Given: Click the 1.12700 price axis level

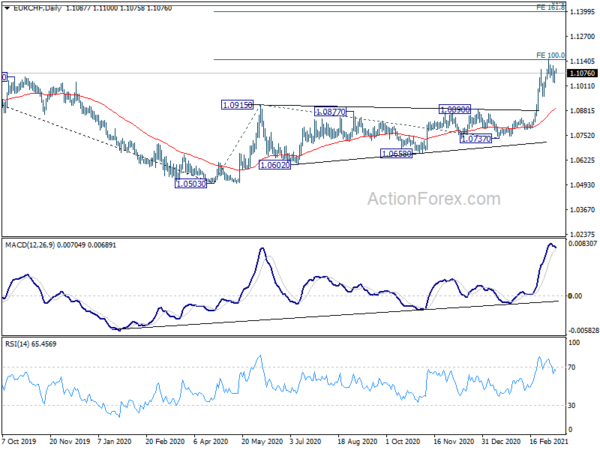Looking at the screenshot, I should [582, 37].
